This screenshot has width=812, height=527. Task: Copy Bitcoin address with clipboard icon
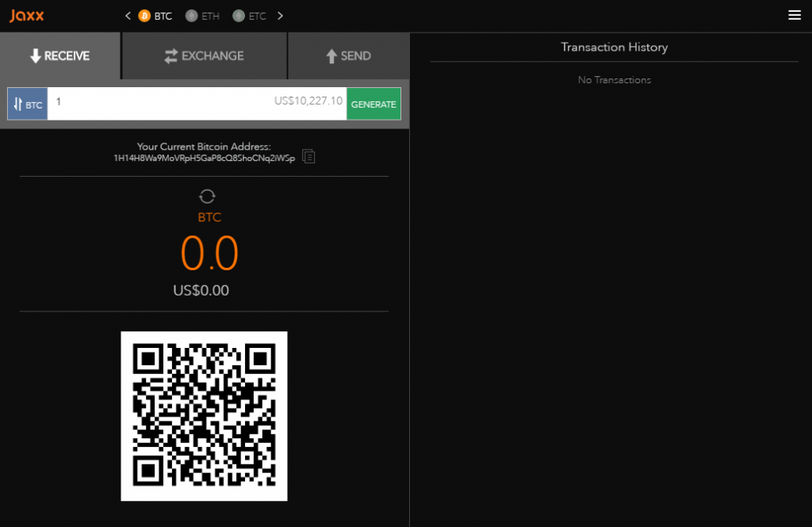pos(308,156)
